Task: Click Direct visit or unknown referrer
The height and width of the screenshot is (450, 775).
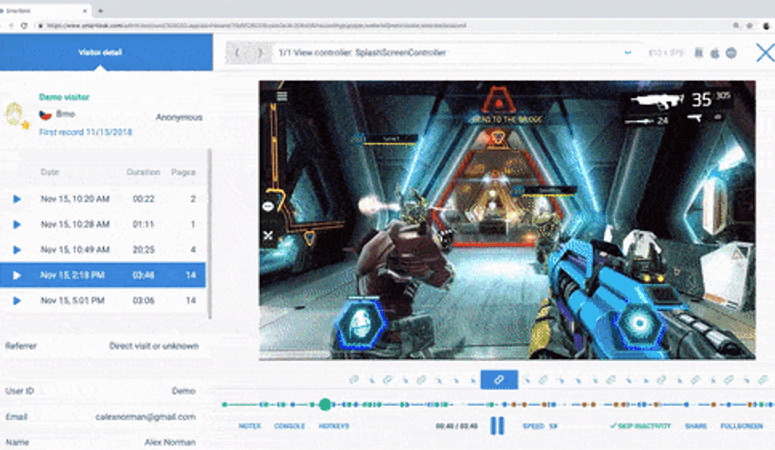Action: pos(154,346)
